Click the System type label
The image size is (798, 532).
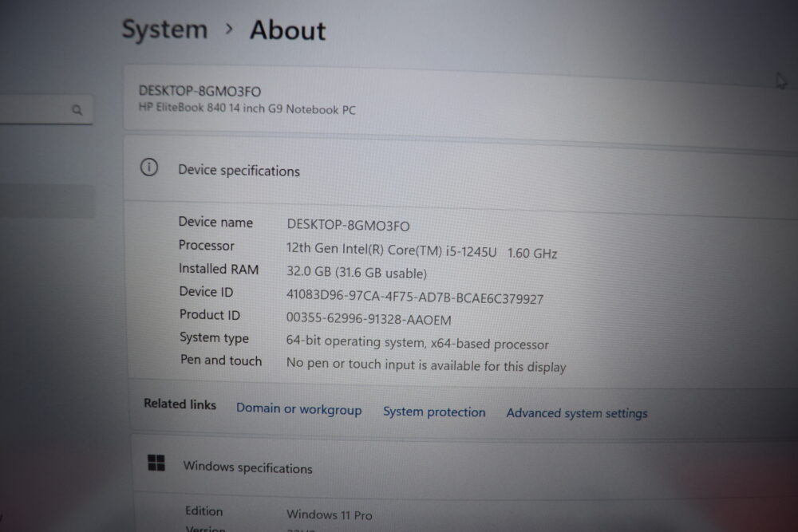point(214,338)
